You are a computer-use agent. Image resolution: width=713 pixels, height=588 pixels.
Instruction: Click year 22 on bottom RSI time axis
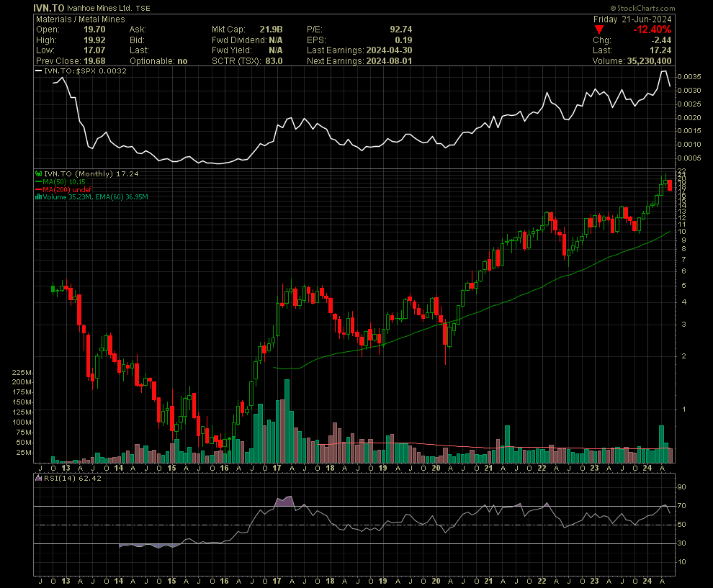click(542, 581)
